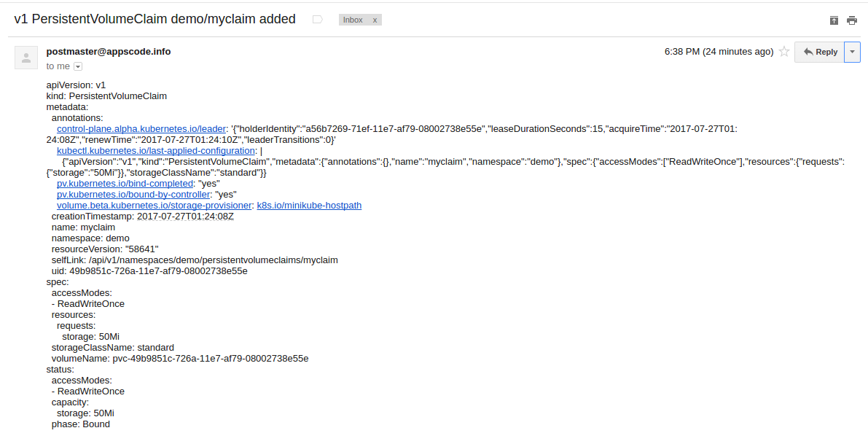Click the email subject title

click(155, 19)
